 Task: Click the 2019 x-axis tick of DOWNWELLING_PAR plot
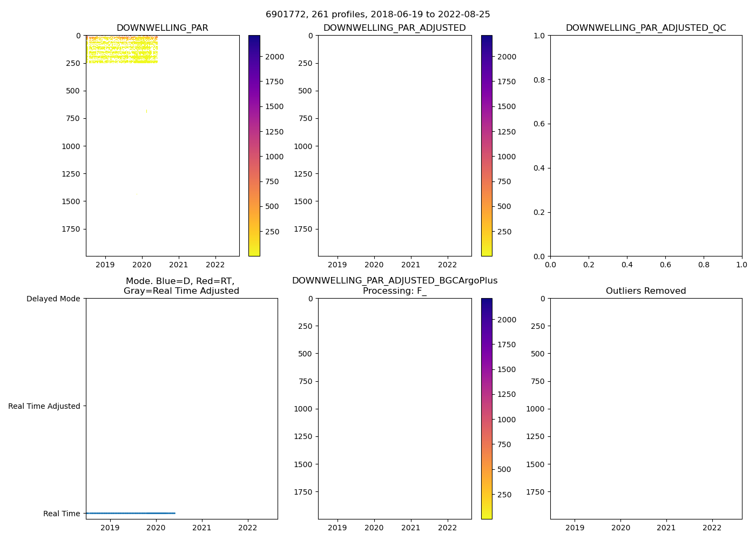point(105,265)
